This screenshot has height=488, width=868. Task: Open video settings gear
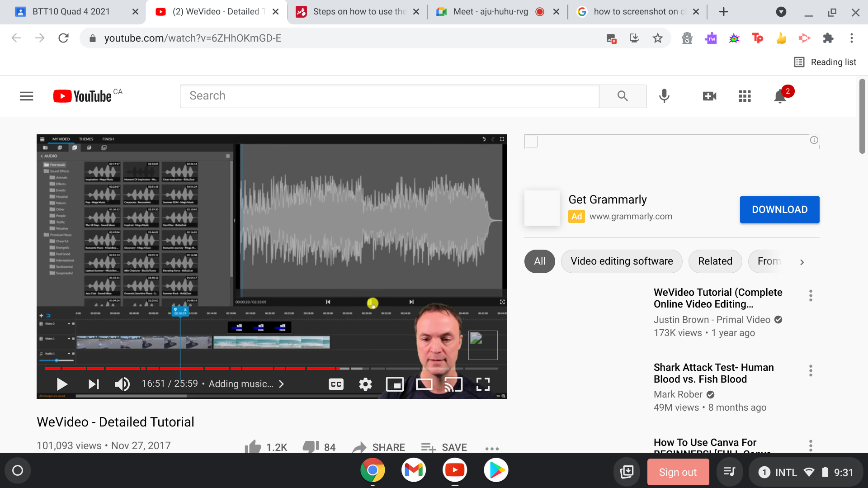365,384
